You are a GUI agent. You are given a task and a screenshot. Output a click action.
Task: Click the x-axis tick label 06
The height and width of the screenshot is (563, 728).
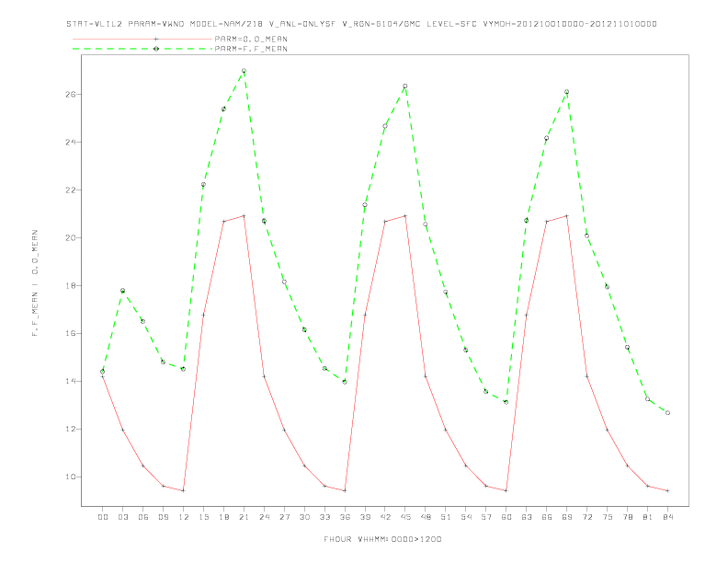(143, 517)
